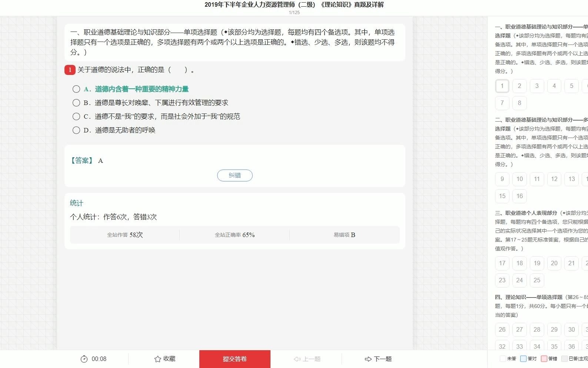The height and width of the screenshot is (368, 588).
Task: Click the 统计 statistics heading
Action: click(x=77, y=203)
